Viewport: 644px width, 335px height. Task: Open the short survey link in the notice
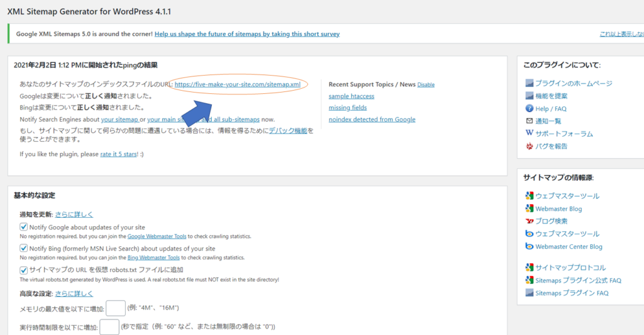click(247, 34)
